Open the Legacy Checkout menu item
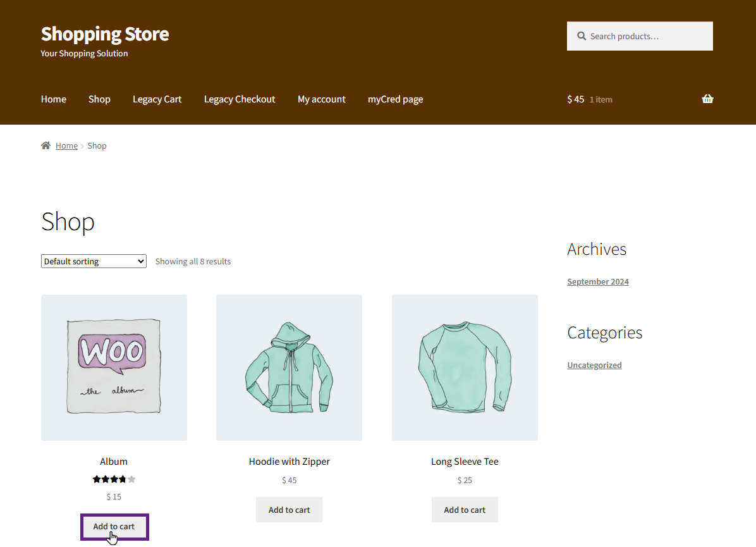This screenshot has height=547, width=756. pos(240,99)
